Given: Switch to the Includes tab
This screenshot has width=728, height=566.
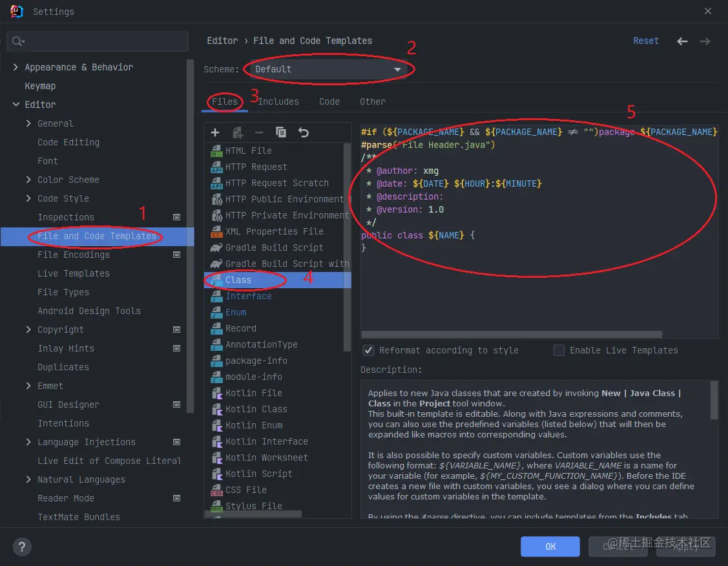Looking at the screenshot, I should point(278,101).
